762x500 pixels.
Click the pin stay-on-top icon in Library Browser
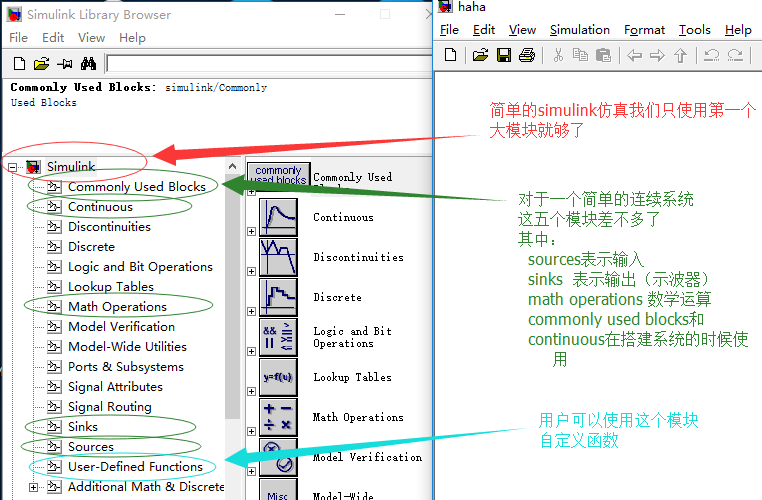point(65,64)
